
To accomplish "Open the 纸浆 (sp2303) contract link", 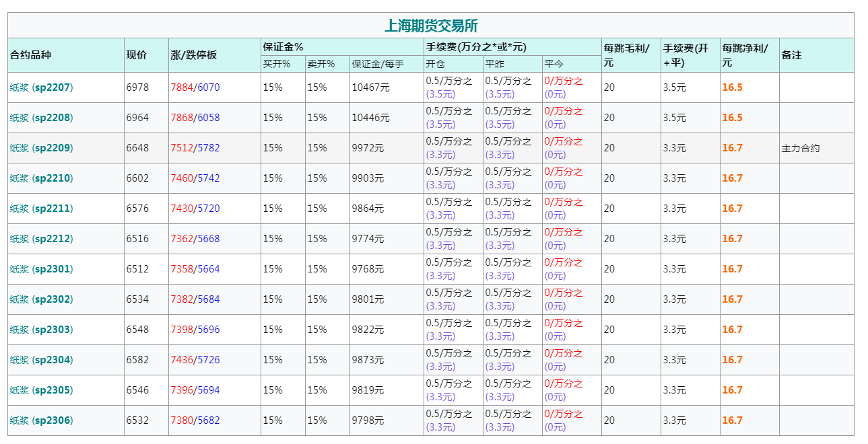I will point(41,330).
